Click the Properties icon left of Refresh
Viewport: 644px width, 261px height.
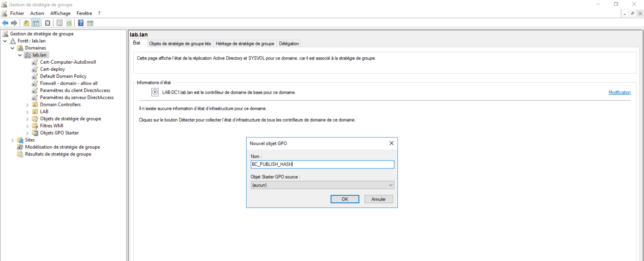pos(60,23)
